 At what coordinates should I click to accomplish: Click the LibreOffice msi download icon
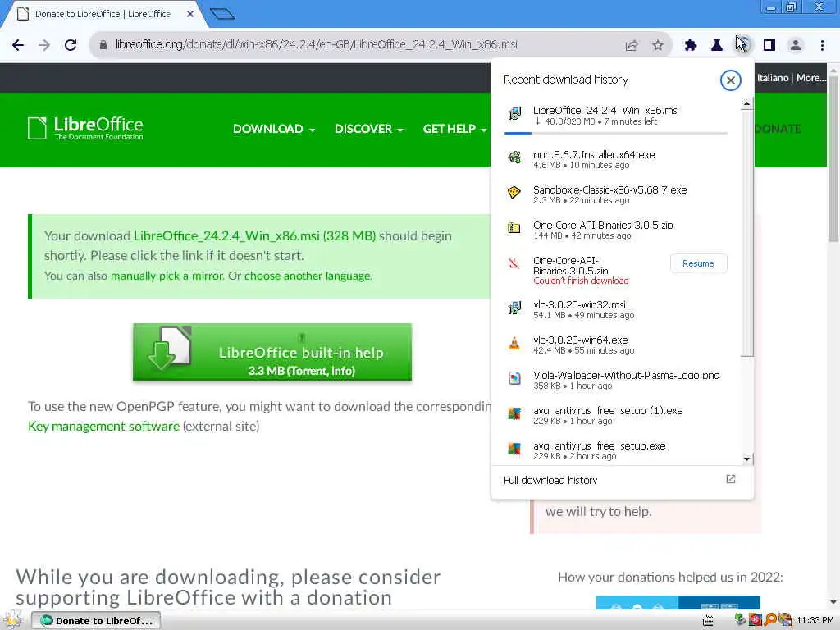tap(514, 113)
